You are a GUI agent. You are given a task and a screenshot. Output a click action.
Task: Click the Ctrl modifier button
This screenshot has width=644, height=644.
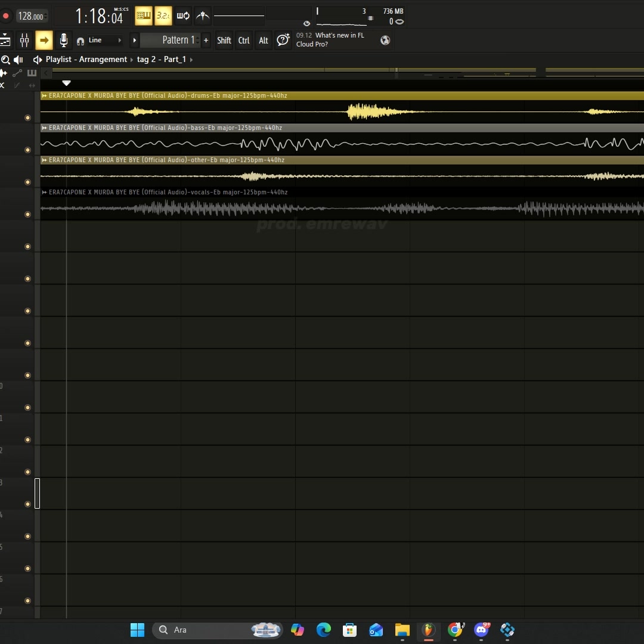tap(244, 41)
